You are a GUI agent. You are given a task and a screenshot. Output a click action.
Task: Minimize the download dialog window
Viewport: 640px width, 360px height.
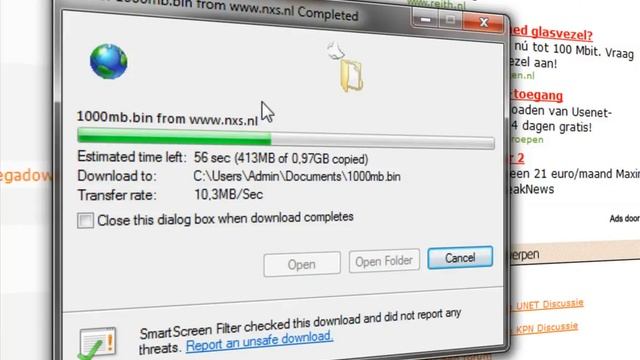[x=425, y=20]
